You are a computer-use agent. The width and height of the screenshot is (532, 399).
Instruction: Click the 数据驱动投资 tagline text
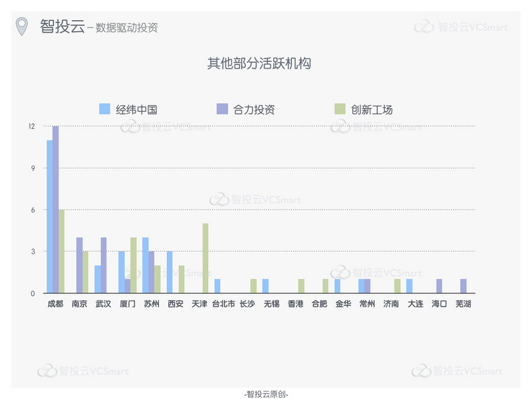[126, 28]
